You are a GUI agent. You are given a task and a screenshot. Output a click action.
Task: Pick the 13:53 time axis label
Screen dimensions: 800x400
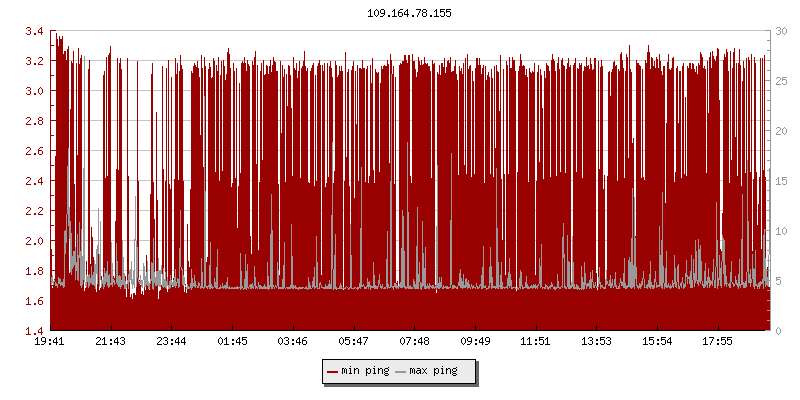(x=597, y=342)
